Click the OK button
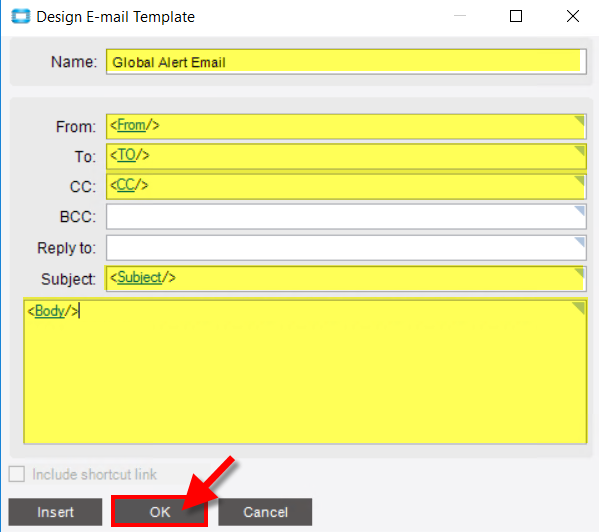 click(x=160, y=512)
